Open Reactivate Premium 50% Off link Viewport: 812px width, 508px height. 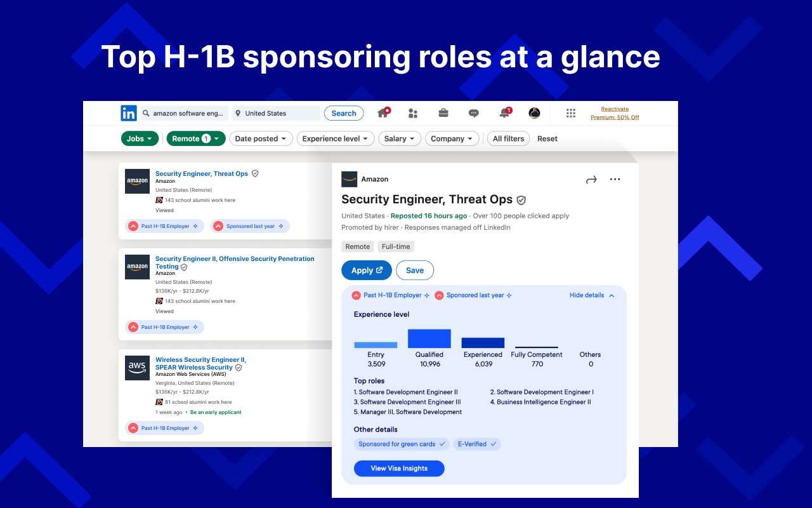tap(615, 113)
